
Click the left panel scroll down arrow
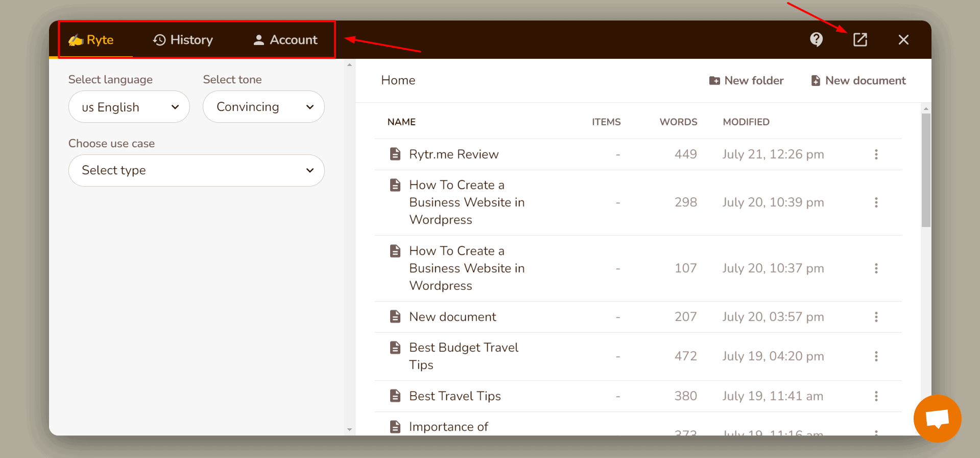[350, 430]
